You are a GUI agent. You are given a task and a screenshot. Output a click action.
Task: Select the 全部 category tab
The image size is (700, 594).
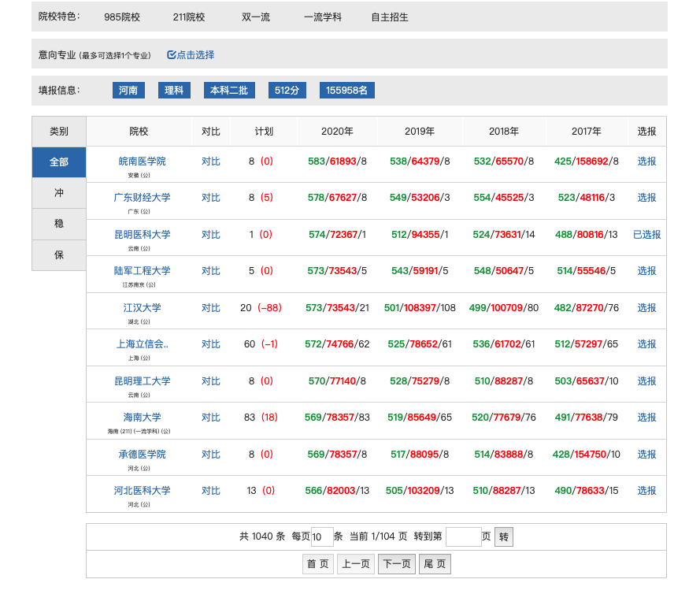pyautogui.click(x=59, y=161)
